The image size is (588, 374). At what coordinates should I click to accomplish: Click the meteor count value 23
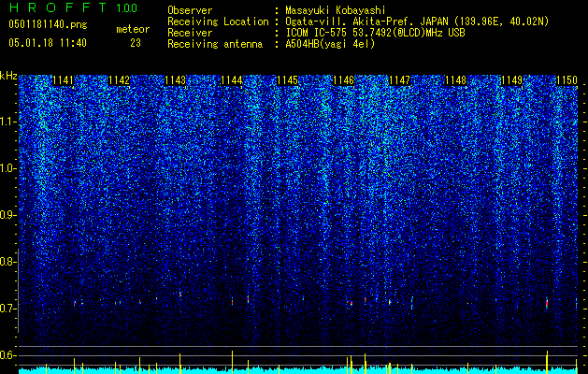tap(136, 43)
